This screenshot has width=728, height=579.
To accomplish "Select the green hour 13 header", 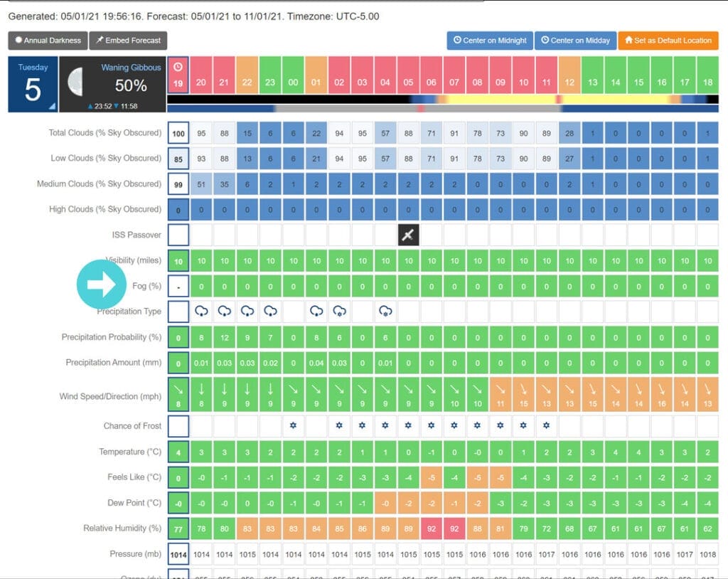I will pyautogui.click(x=592, y=75).
